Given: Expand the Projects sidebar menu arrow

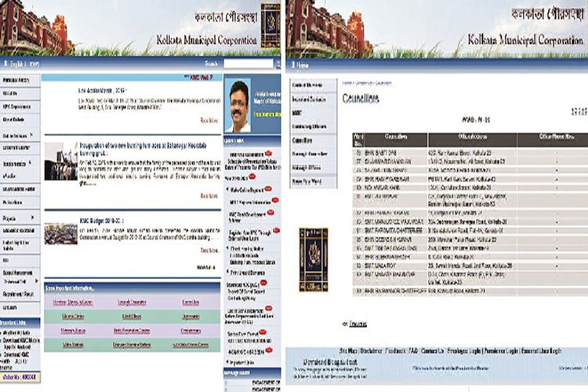Looking at the screenshot, I should coord(33,216).
